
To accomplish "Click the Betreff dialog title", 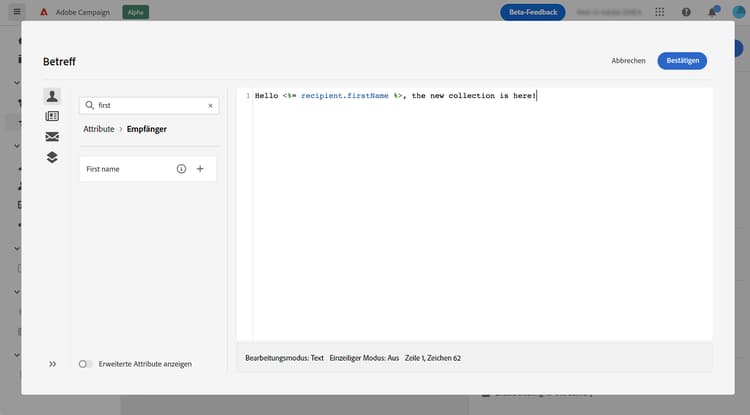I will coord(59,62).
